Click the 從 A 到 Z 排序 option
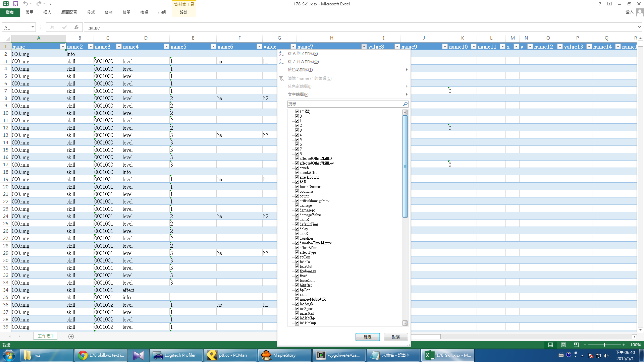This screenshot has height=362, width=644. (x=344, y=54)
